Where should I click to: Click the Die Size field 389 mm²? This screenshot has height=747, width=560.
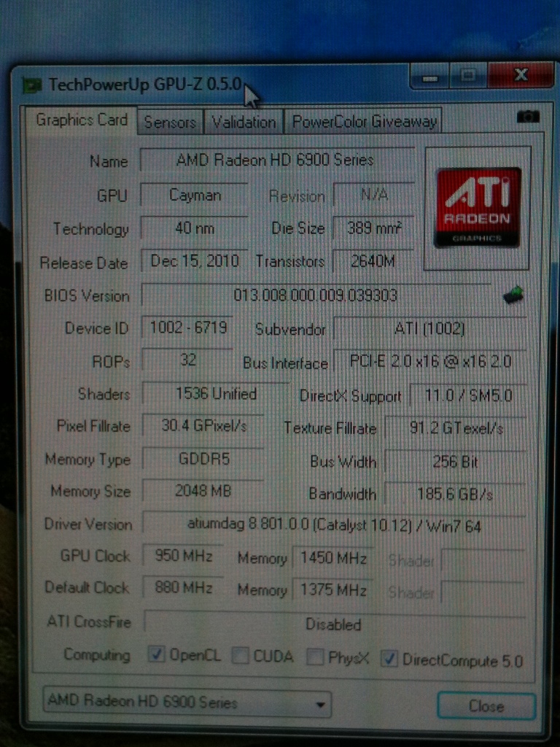373,228
